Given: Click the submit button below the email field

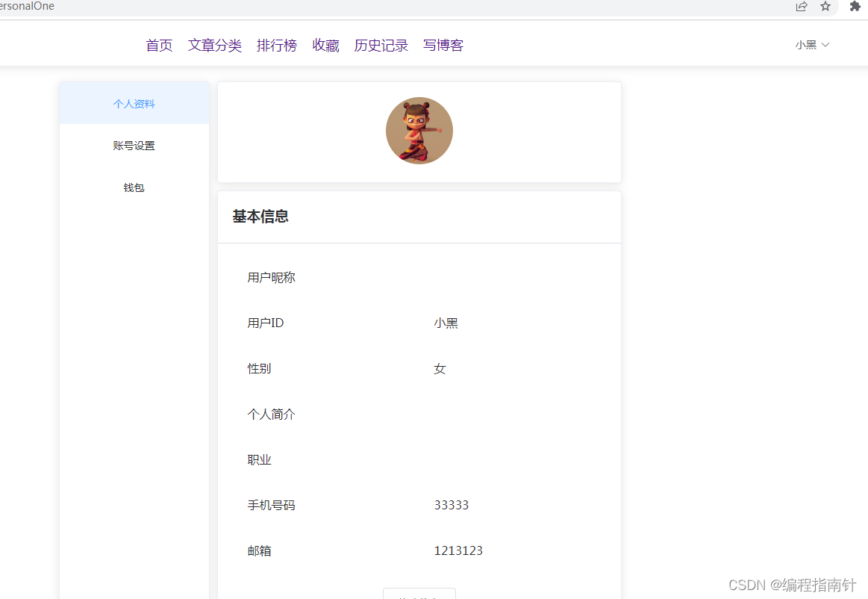Looking at the screenshot, I should click(419, 595).
